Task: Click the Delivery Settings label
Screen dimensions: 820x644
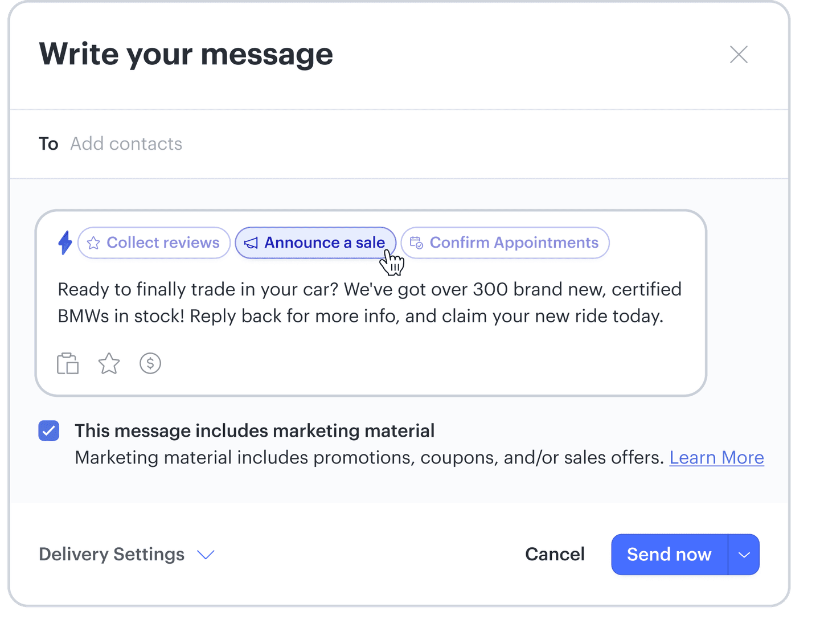Action: [x=112, y=554]
